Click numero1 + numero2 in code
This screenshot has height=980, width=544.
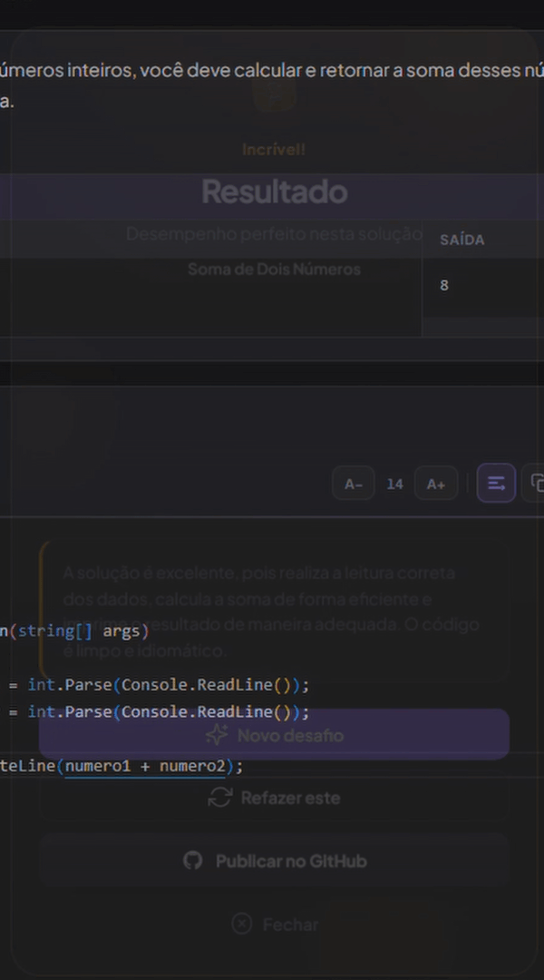[x=145, y=766]
